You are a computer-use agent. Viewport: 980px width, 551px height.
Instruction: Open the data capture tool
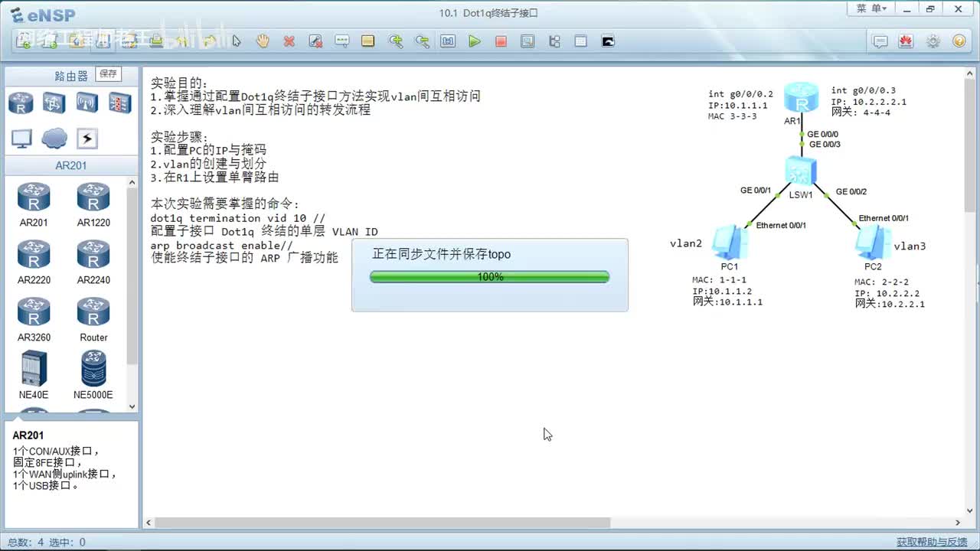coord(528,41)
